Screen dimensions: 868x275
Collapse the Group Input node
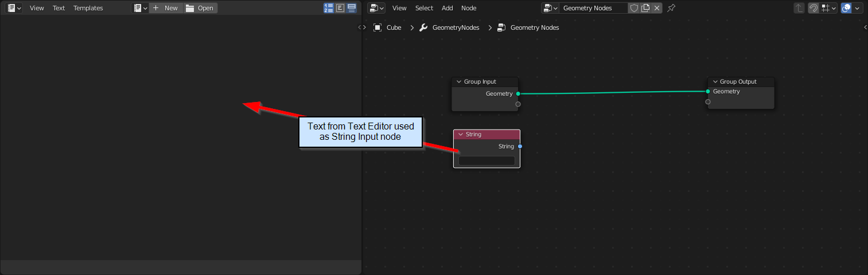pyautogui.click(x=458, y=82)
